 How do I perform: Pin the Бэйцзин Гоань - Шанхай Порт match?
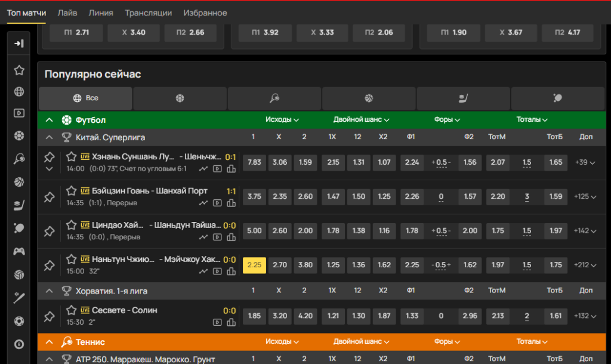(49, 197)
